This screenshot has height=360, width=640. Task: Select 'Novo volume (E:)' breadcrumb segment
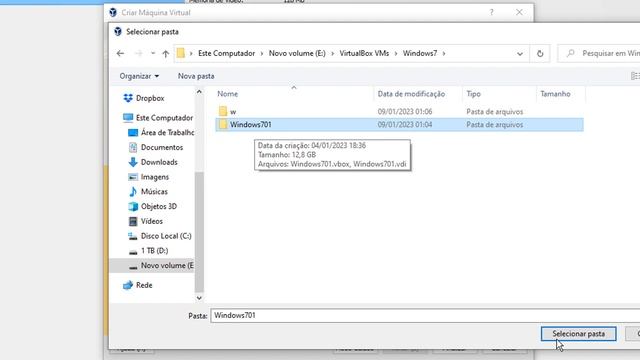297,53
